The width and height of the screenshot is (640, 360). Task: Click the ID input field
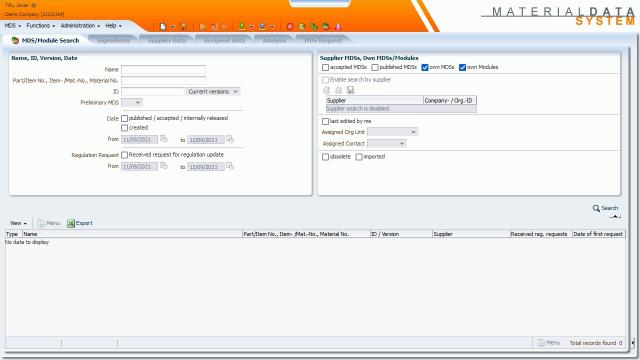153,91
